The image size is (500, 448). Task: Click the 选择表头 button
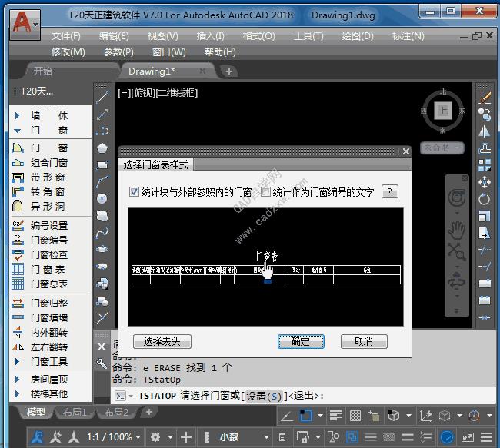click(x=162, y=341)
